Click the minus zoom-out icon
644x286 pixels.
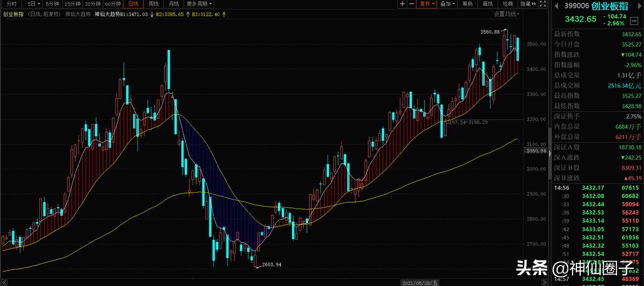tap(412, 4)
